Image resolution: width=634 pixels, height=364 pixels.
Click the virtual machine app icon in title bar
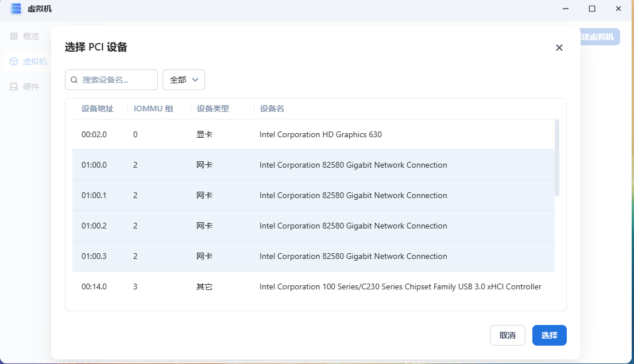[x=16, y=9]
